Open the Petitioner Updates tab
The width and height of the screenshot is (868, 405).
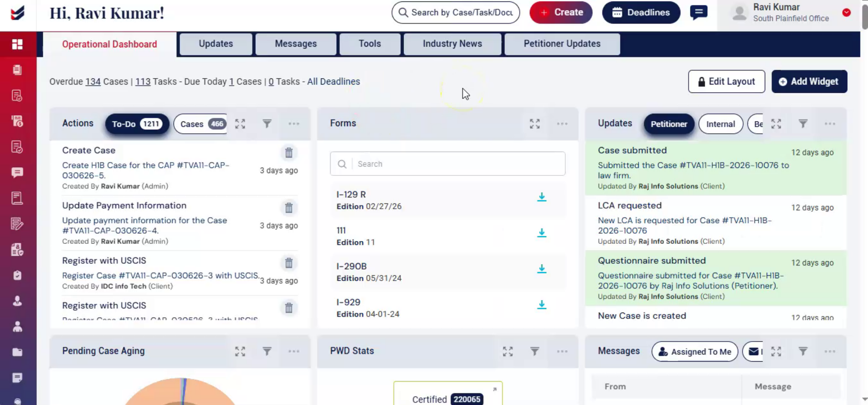pyautogui.click(x=562, y=44)
